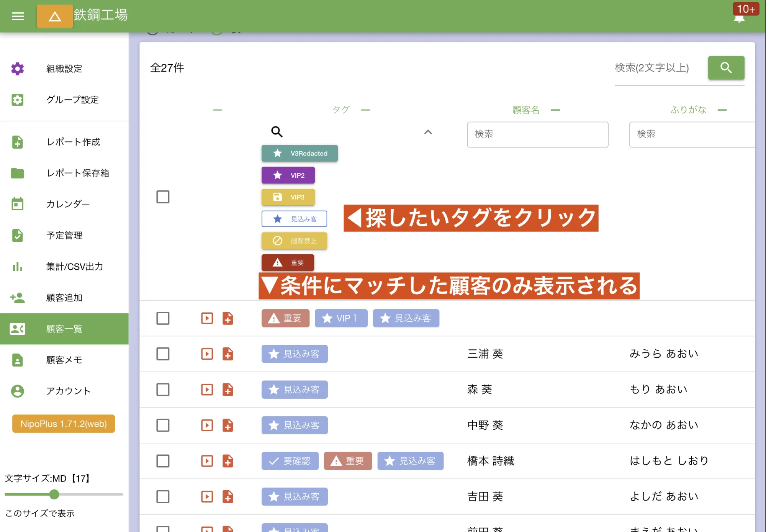Open the hamburger navigation menu
766x532 pixels.
click(17, 16)
